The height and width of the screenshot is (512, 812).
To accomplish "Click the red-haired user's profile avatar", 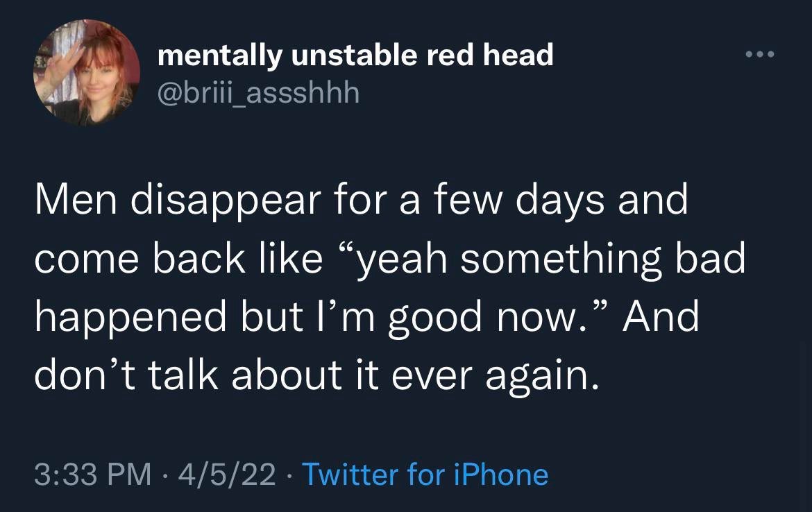I will pos(86,73).
